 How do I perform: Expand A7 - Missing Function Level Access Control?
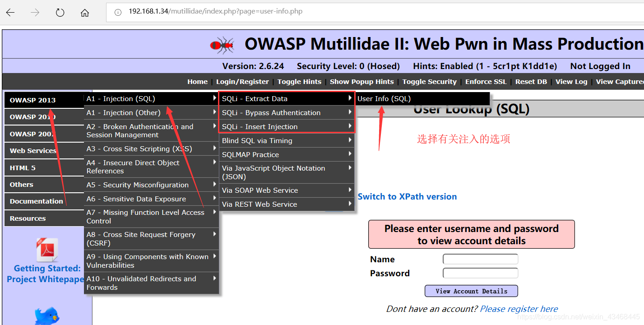[152, 217]
